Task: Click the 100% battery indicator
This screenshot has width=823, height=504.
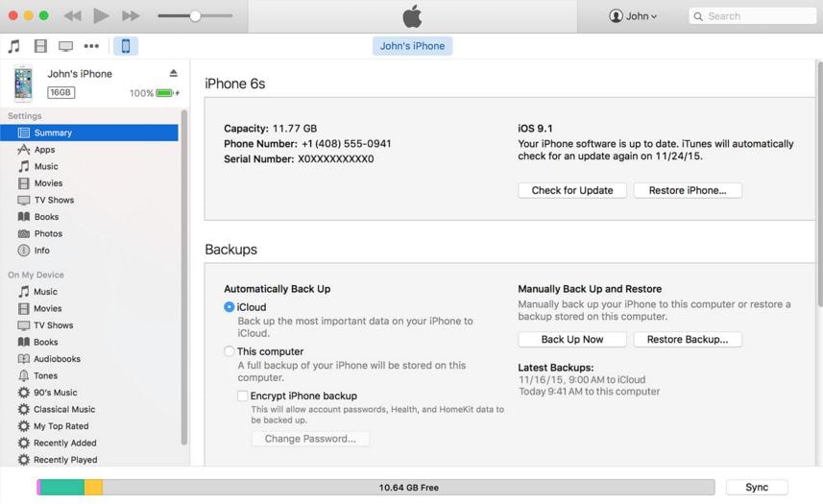Action: 155,93
